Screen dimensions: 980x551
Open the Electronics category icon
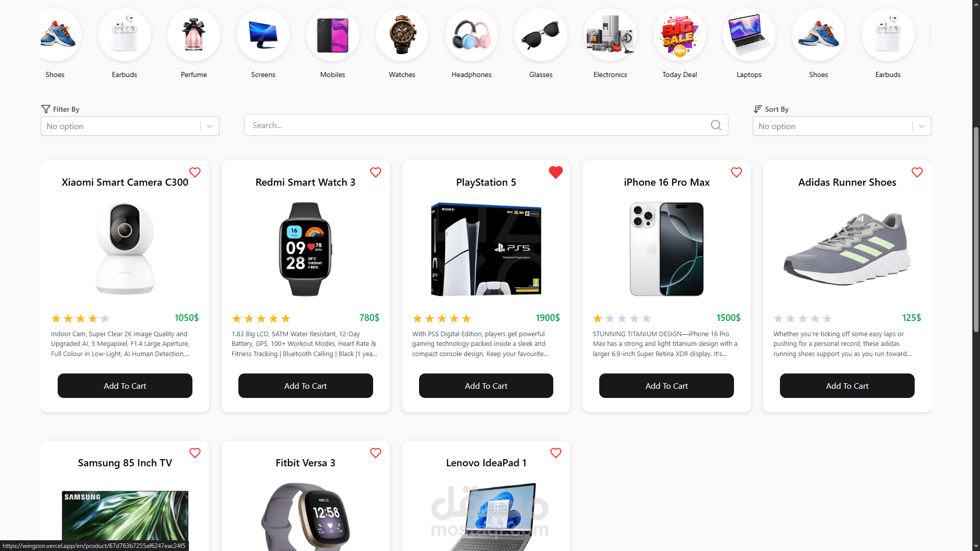coord(610,35)
